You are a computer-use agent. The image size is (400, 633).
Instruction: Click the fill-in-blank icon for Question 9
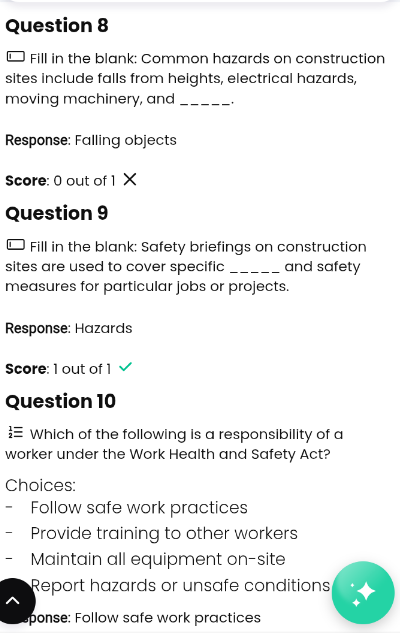(16, 245)
